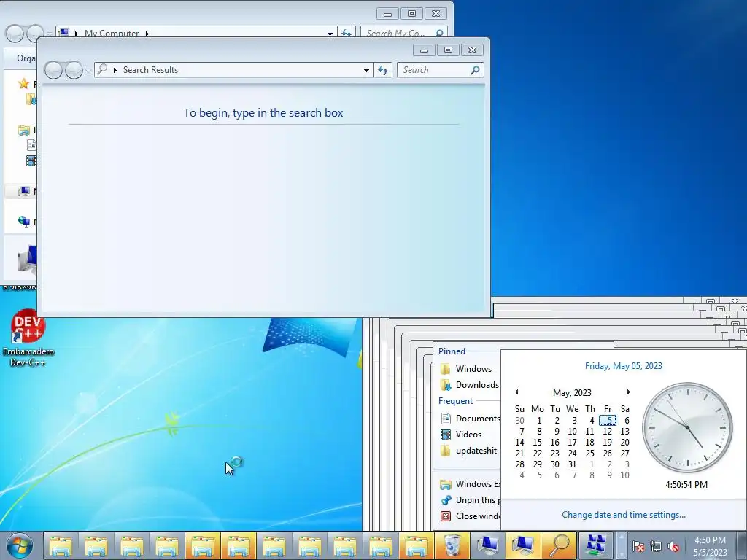
Task: Click Show desktop strip beside the clock
Action: click(x=742, y=545)
